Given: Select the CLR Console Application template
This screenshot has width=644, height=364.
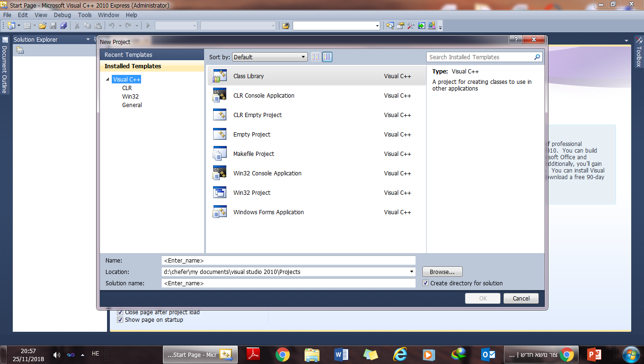Looking at the screenshot, I should (317, 95).
